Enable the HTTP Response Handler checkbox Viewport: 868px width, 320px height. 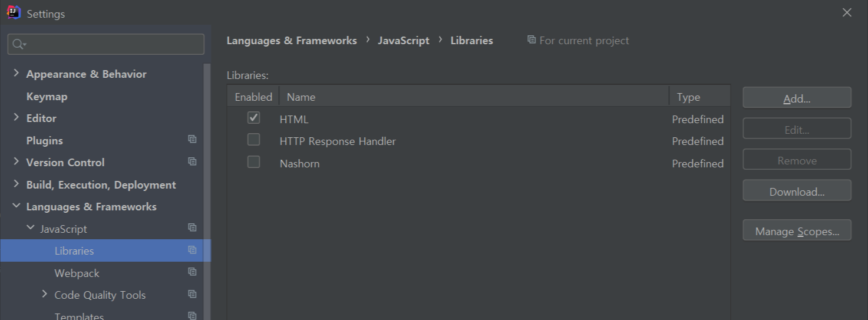coord(253,140)
